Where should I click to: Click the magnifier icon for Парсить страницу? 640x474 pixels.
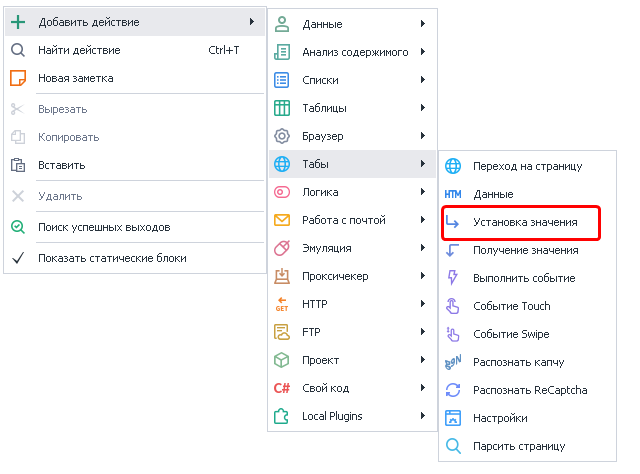click(453, 446)
